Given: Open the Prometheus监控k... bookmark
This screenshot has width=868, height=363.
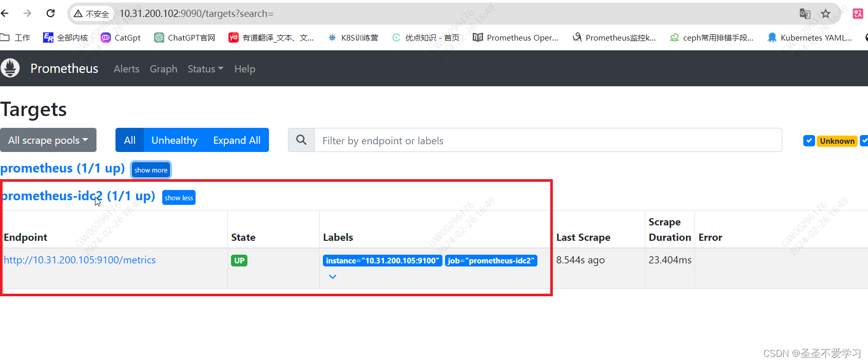Looking at the screenshot, I should click(x=614, y=37).
